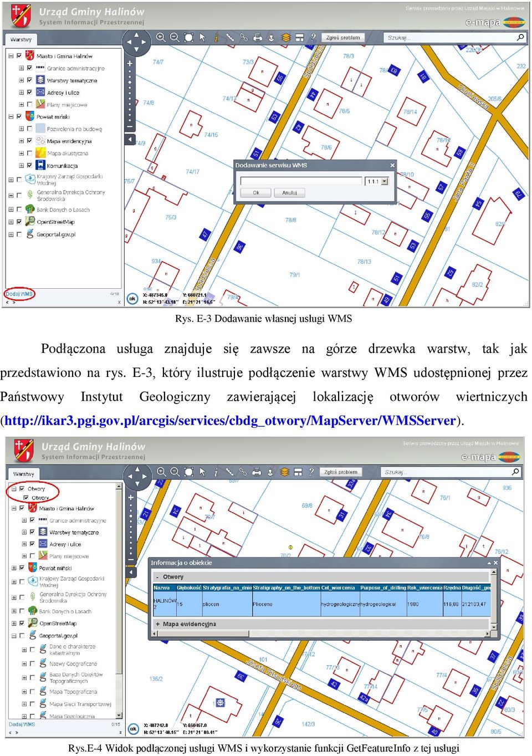Click printer icon in Rys. E-4 toolbar
This screenshot has width=532, height=756.
pos(257,472)
